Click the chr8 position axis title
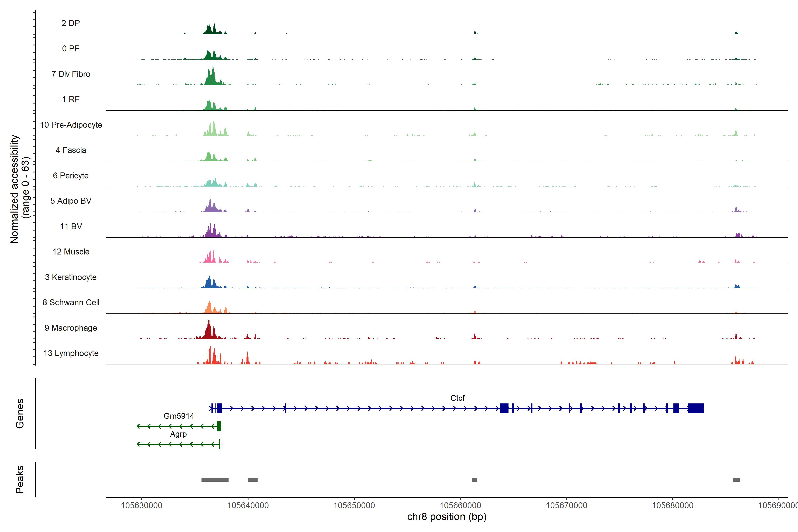This screenshot has height=532, width=798. (446, 517)
